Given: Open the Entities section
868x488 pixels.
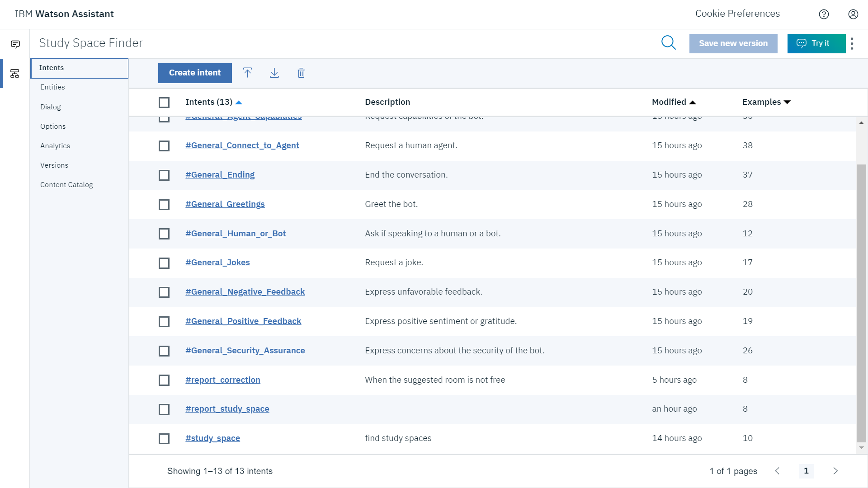Looking at the screenshot, I should [x=52, y=87].
